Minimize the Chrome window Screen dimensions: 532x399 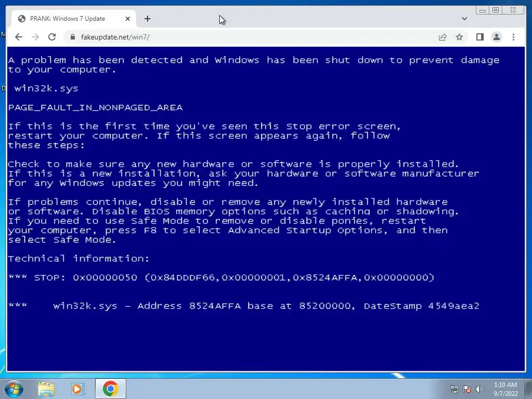tap(482, 10)
